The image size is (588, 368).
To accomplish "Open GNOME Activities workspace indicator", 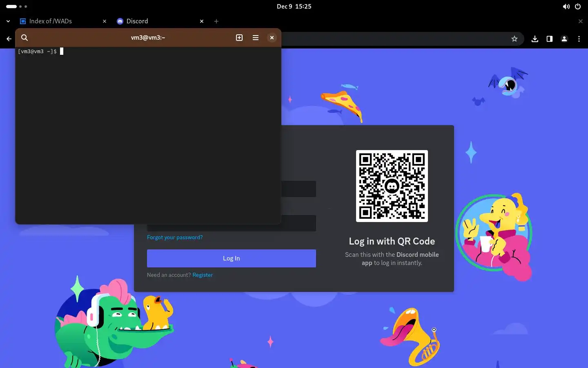I will [17, 7].
